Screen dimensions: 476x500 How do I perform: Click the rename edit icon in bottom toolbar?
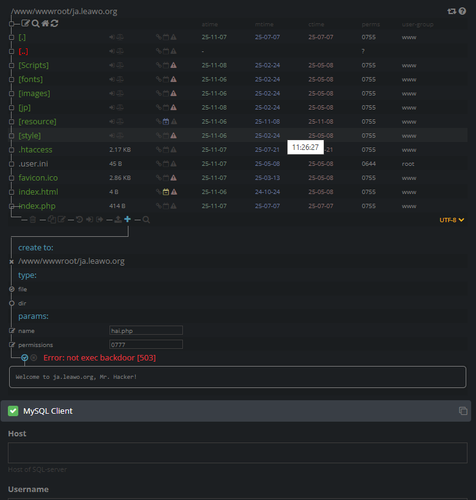click(61, 219)
